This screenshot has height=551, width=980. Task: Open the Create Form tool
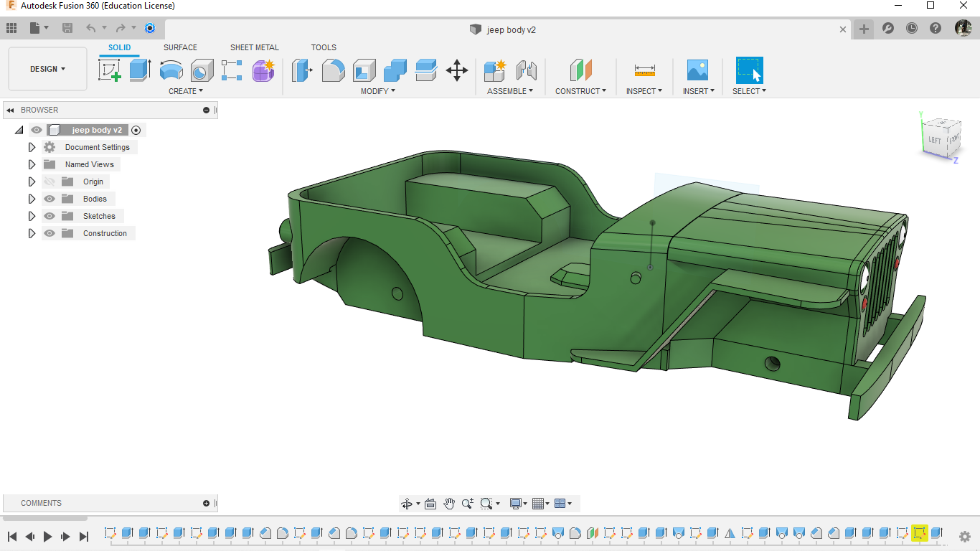(x=263, y=70)
